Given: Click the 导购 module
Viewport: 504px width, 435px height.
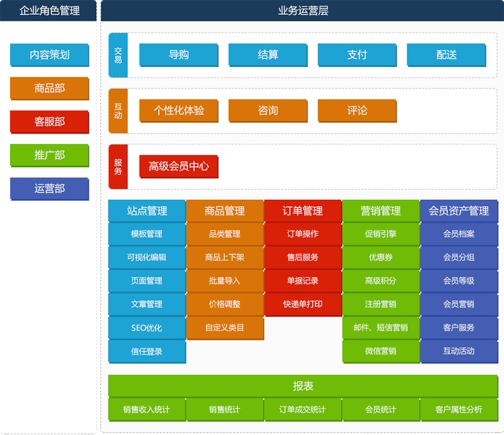Looking at the screenshot, I should pos(178,55).
